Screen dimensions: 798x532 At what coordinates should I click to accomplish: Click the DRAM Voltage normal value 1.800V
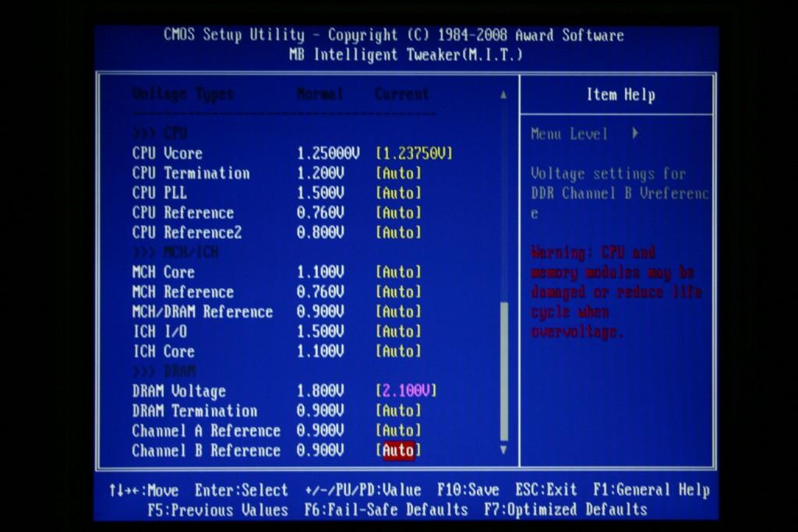pos(320,391)
